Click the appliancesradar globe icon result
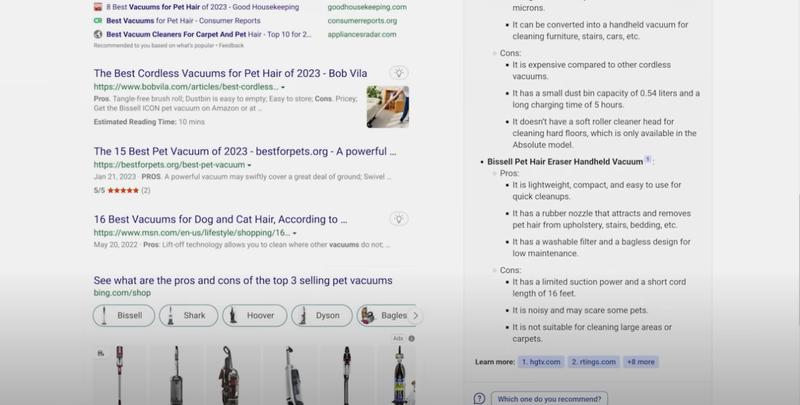800x405 pixels. coord(98,33)
